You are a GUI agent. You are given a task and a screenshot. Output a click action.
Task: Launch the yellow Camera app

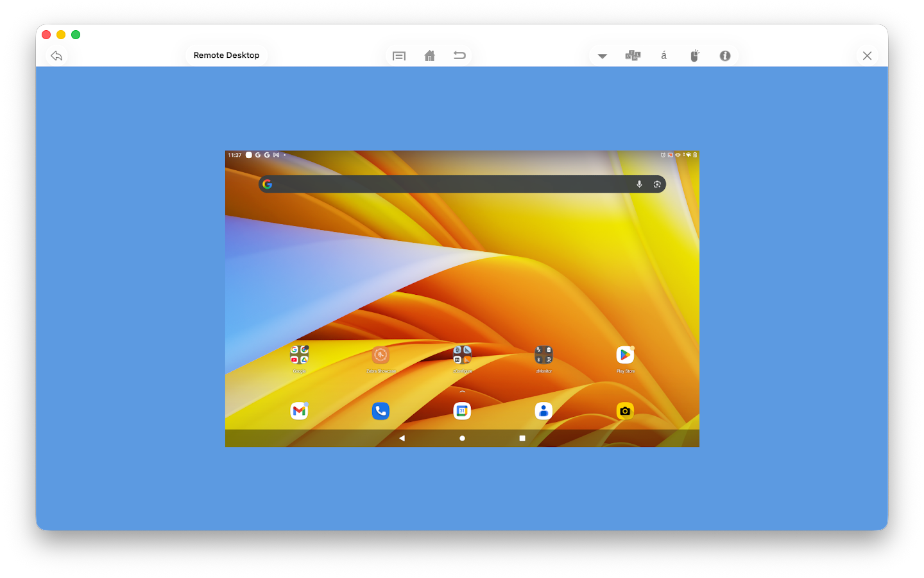(x=625, y=411)
